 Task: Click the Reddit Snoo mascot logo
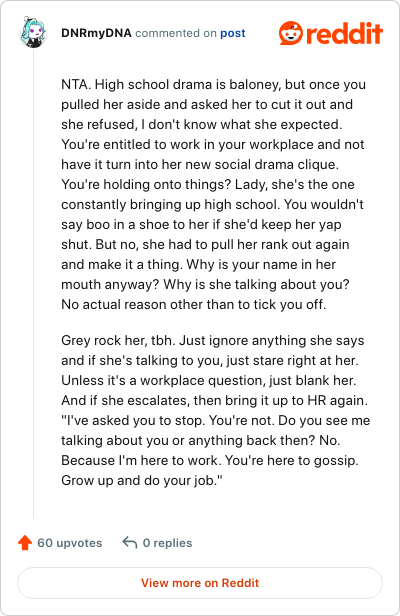click(291, 33)
